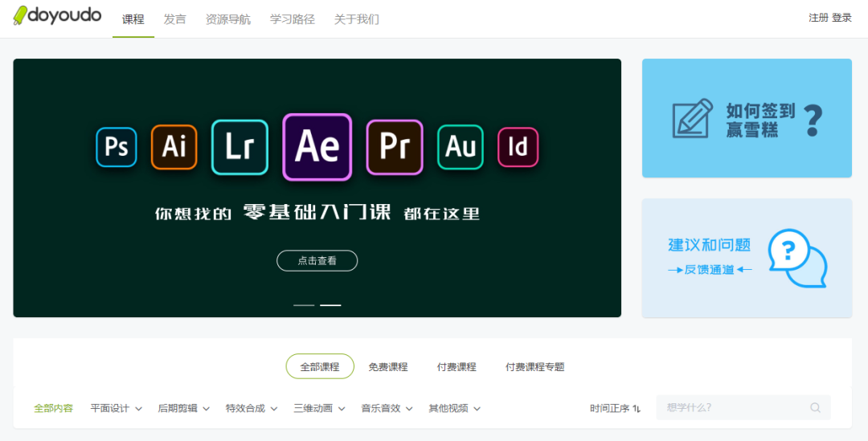The height and width of the screenshot is (441, 868).
Task: Click the 想学什么? search field
Action: click(x=743, y=408)
